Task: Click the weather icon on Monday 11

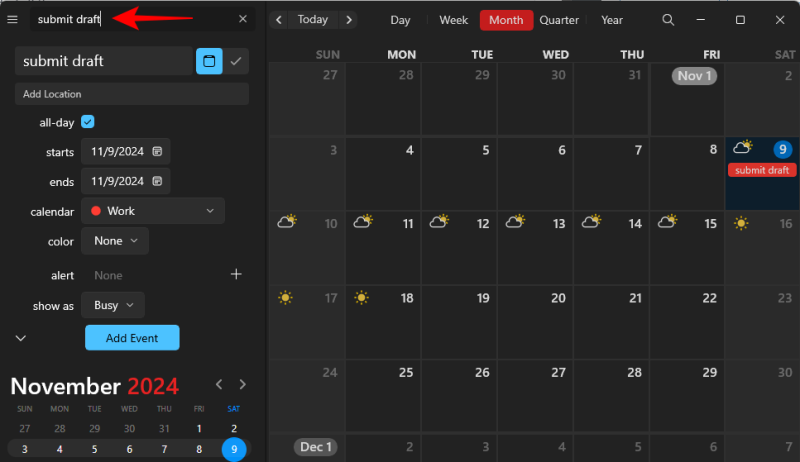Action: (363, 221)
